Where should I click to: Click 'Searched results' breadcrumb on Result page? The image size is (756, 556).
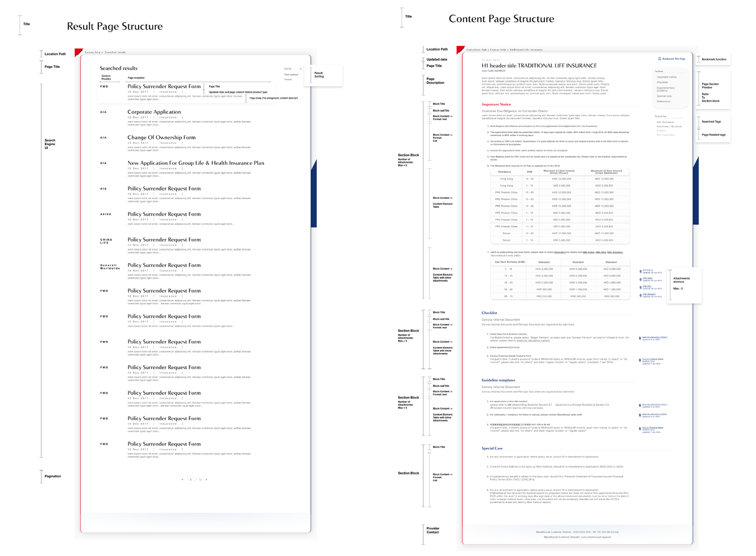coord(115,52)
